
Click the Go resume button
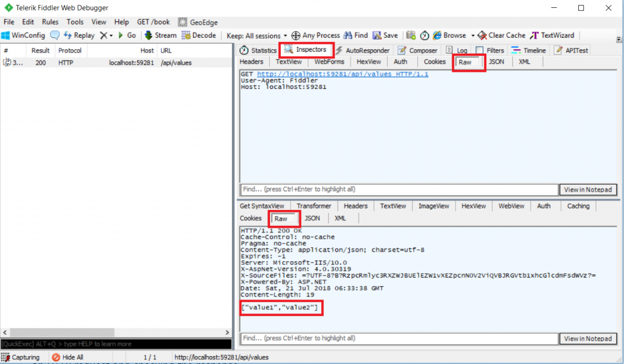(127, 35)
